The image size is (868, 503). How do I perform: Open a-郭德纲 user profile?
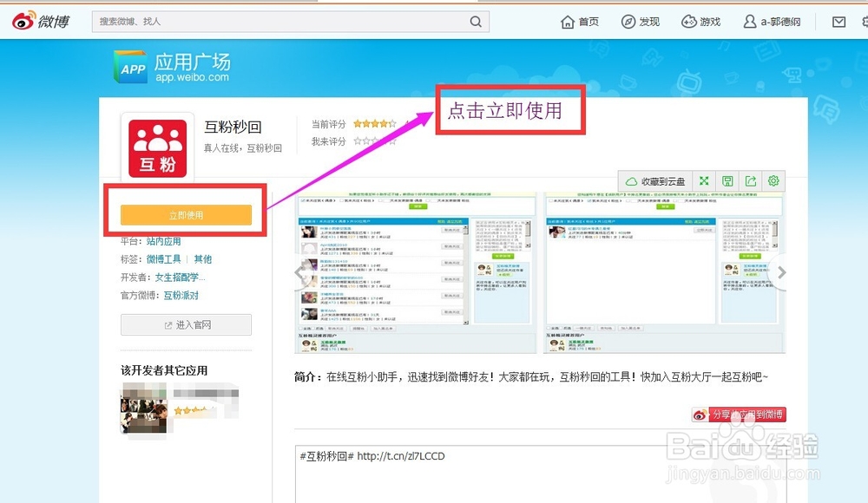tap(772, 22)
